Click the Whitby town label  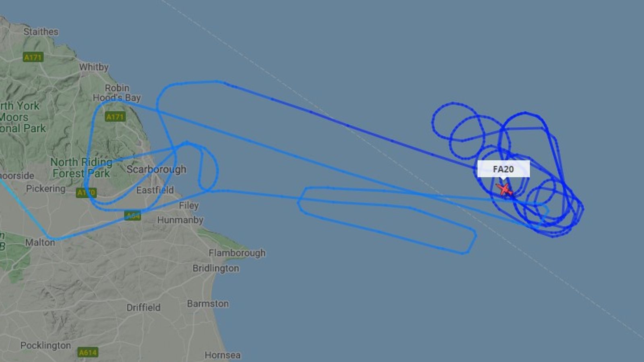(94, 67)
